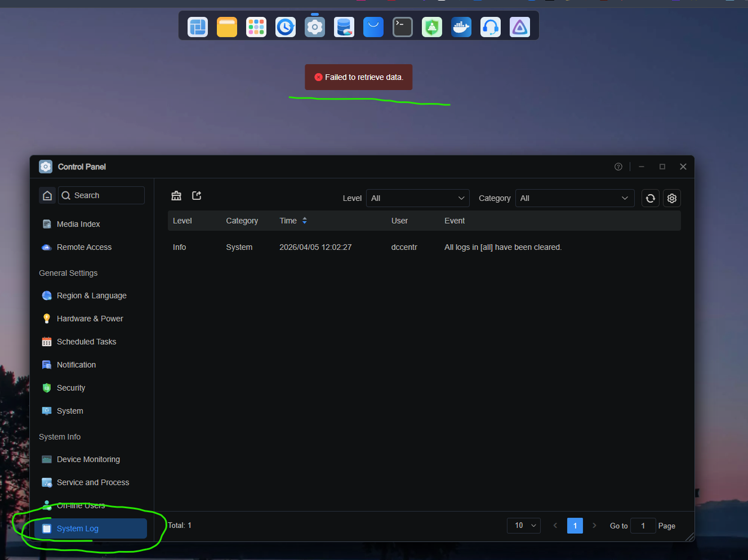Open the desktop layout icon in dock

tap(198, 27)
